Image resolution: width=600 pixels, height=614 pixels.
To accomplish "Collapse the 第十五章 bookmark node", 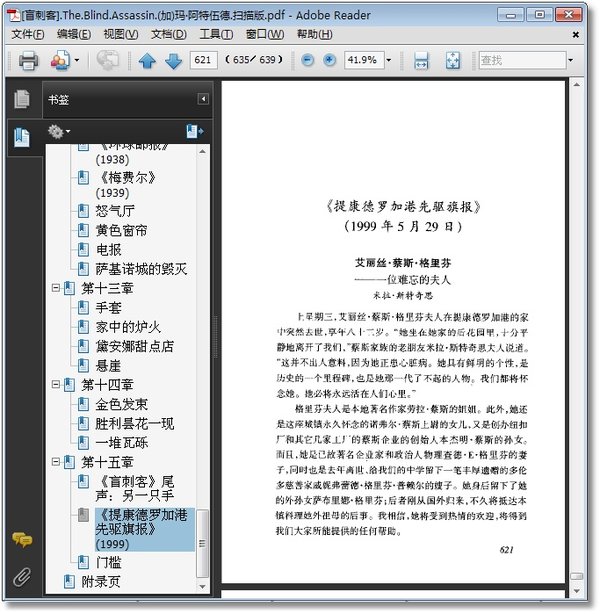I will 56,462.
